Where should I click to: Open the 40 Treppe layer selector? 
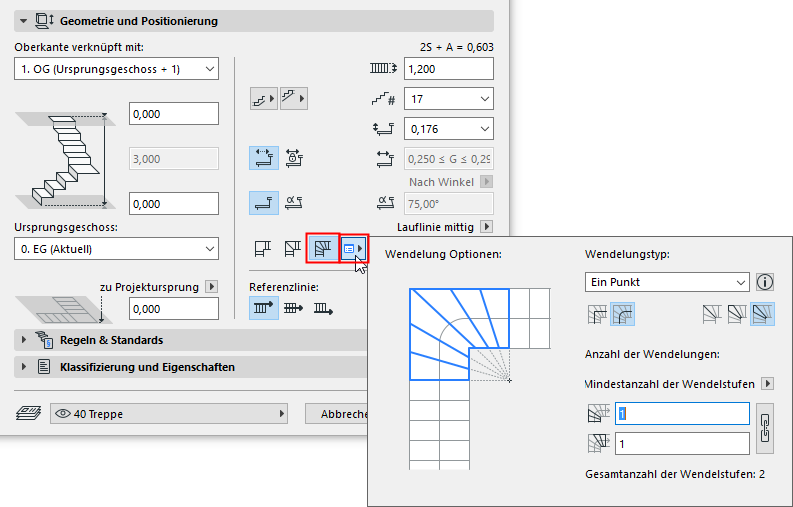coord(169,414)
